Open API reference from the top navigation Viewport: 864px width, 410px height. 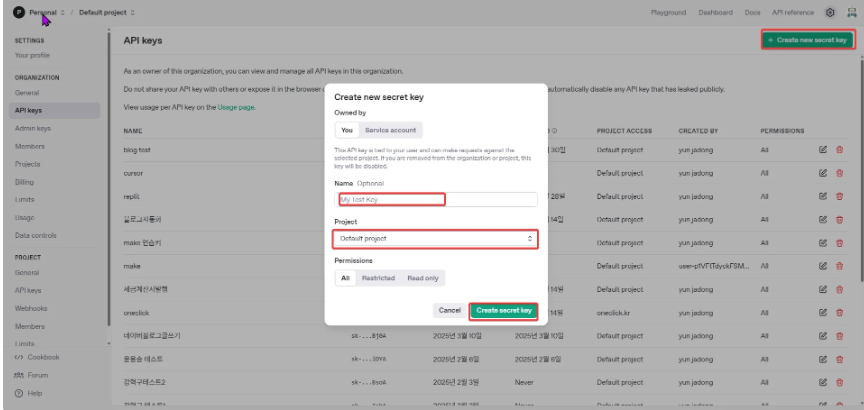pyautogui.click(x=792, y=12)
